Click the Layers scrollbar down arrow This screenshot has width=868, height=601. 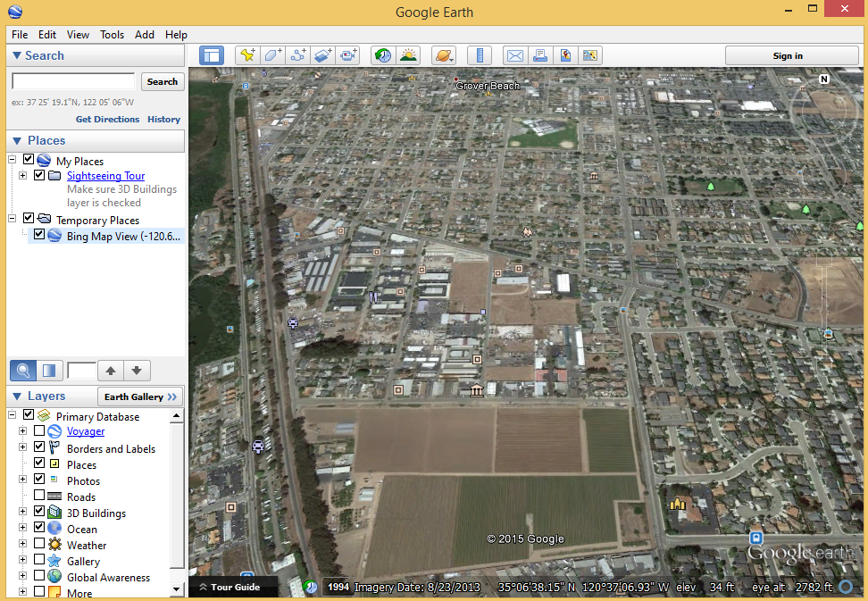pyautogui.click(x=177, y=588)
